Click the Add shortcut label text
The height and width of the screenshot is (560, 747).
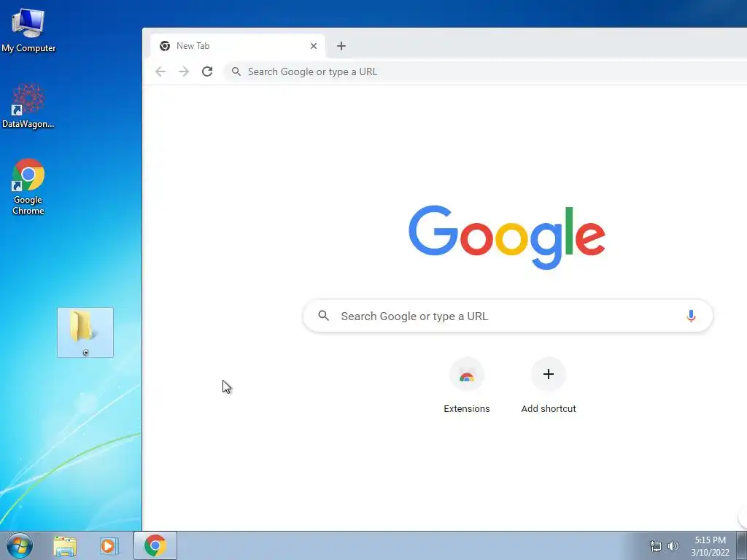pos(549,408)
